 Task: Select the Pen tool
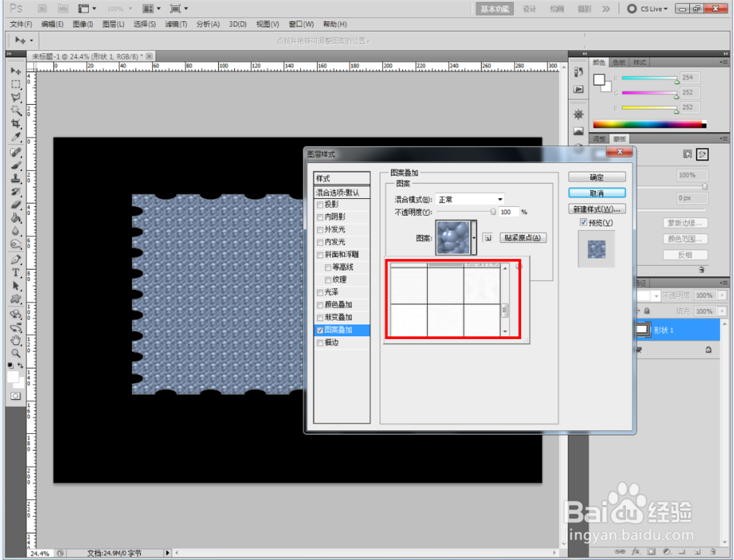16,259
